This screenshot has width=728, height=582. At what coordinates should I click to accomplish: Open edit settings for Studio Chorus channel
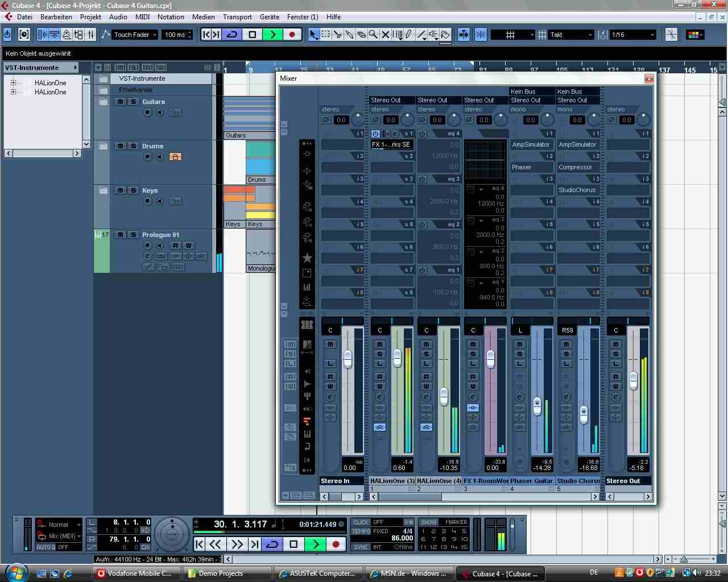(566, 397)
